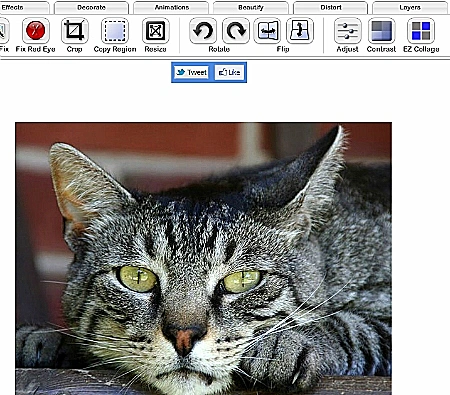The width and height of the screenshot is (450, 395).
Task: Open the Resize tool
Action: 156,31
